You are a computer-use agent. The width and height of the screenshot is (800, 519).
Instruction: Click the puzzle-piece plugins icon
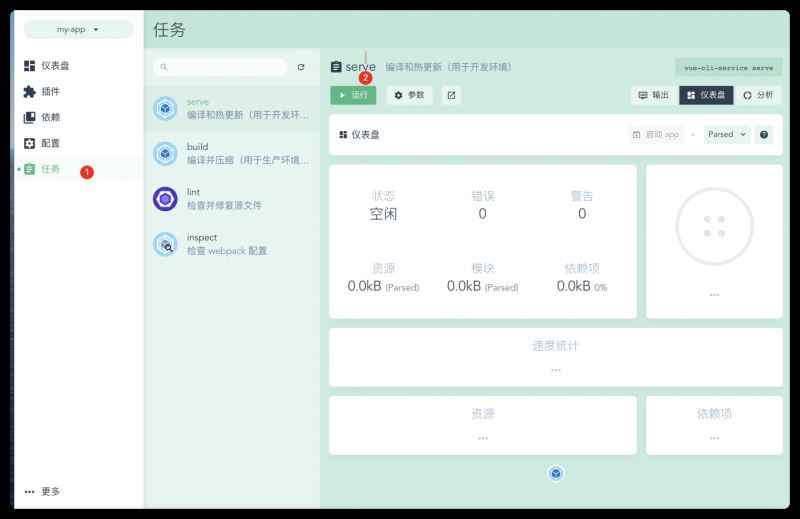click(30, 91)
